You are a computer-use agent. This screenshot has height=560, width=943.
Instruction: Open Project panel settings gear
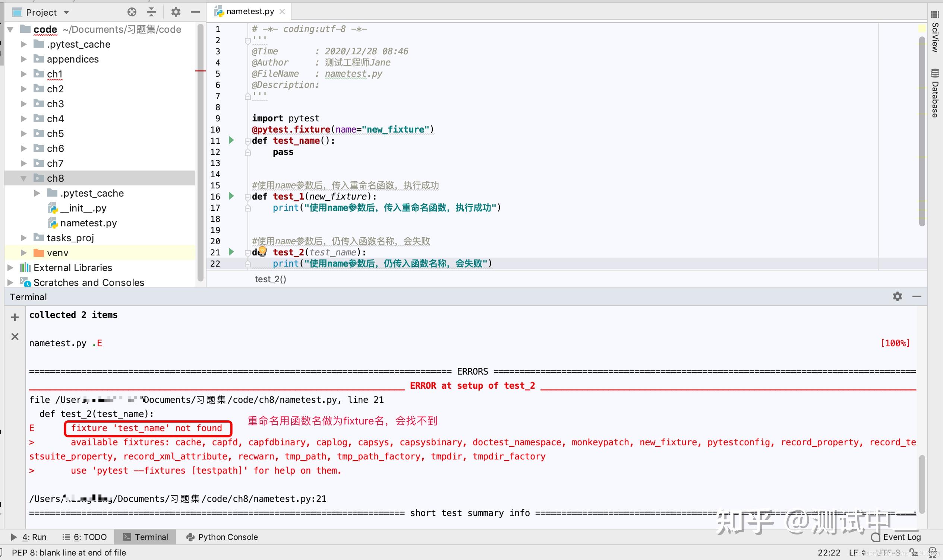click(x=176, y=12)
